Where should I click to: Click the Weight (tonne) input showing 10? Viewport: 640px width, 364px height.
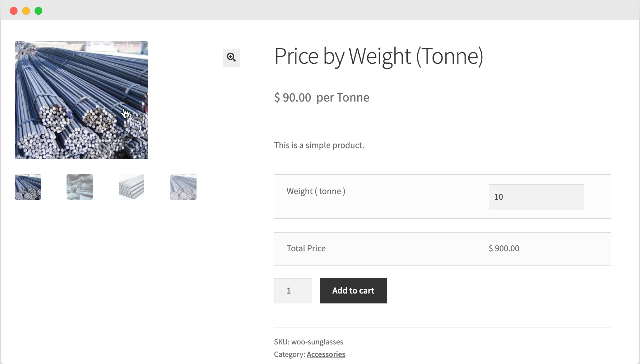pyautogui.click(x=536, y=197)
